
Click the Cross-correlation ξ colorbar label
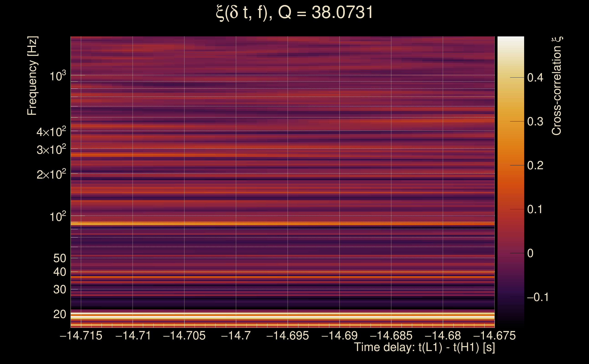(x=556, y=86)
